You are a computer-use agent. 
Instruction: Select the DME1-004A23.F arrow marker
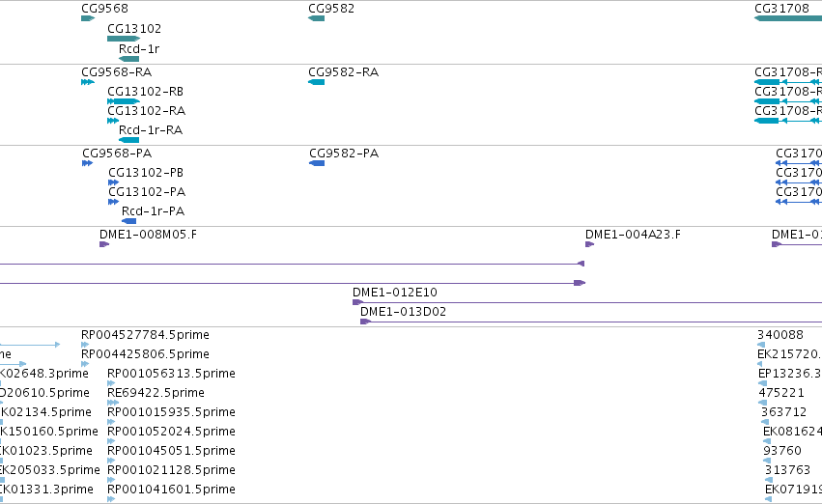[x=590, y=244]
